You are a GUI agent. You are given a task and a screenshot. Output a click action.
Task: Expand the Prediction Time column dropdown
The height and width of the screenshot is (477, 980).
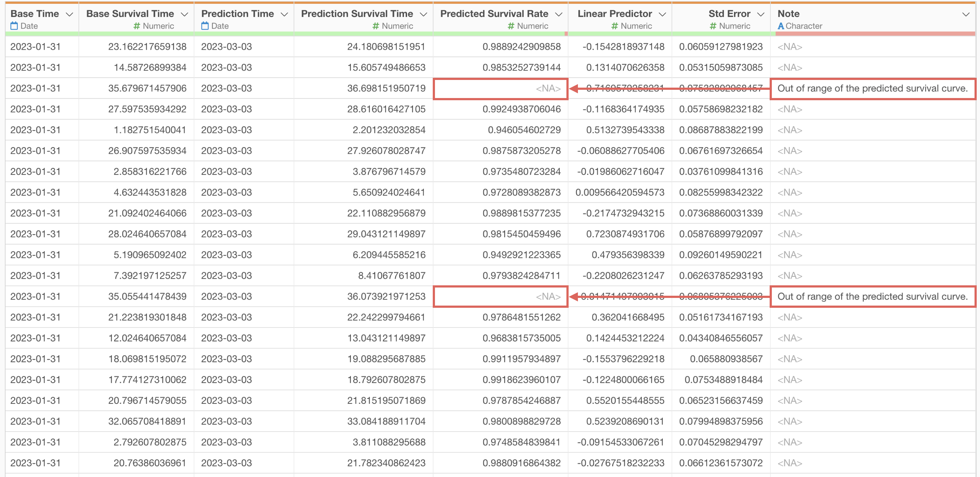click(x=284, y=15)
